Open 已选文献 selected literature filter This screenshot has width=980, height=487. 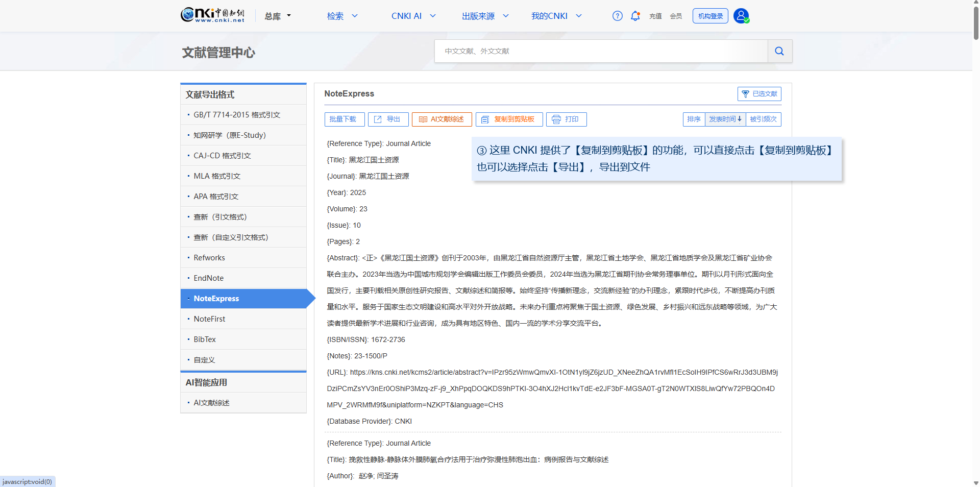click(x=759, y=94)
